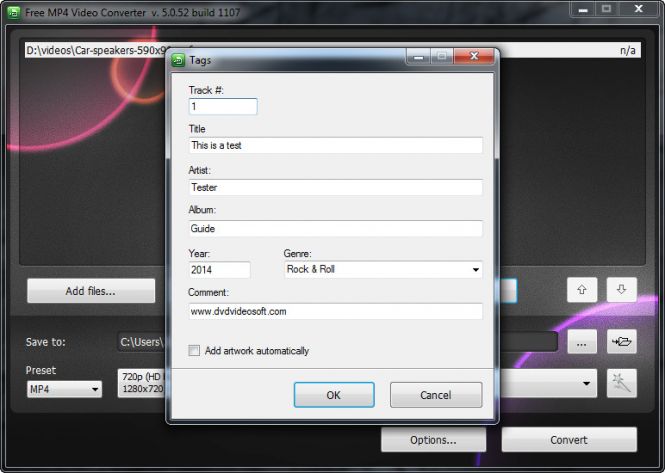Click the n/a duration text in file row
Image resolution: width=665 pixels, height=473 pixels.
coord(628,50)
